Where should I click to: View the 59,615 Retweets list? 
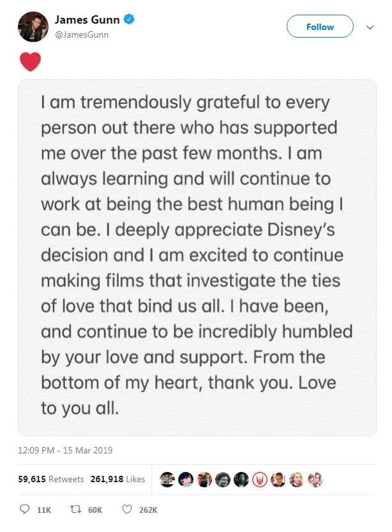[x=51, y=479]
